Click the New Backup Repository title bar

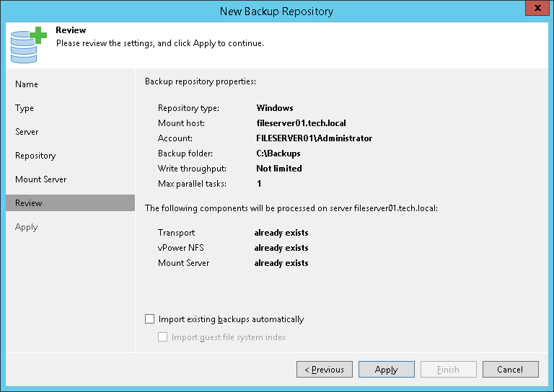pyautogui.click(x=277, y=11)
